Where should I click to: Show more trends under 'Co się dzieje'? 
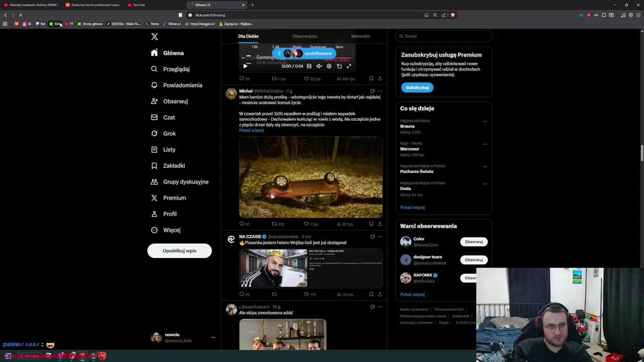(412, 207)
